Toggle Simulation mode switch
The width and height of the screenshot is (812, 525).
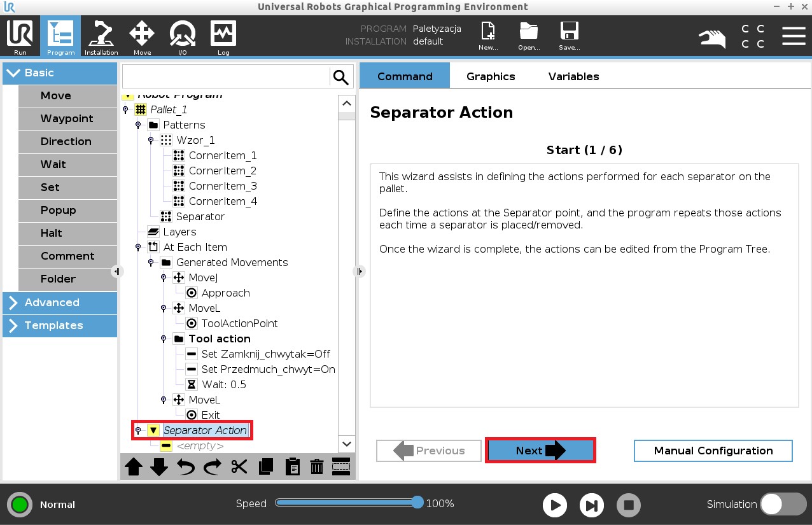783,504
